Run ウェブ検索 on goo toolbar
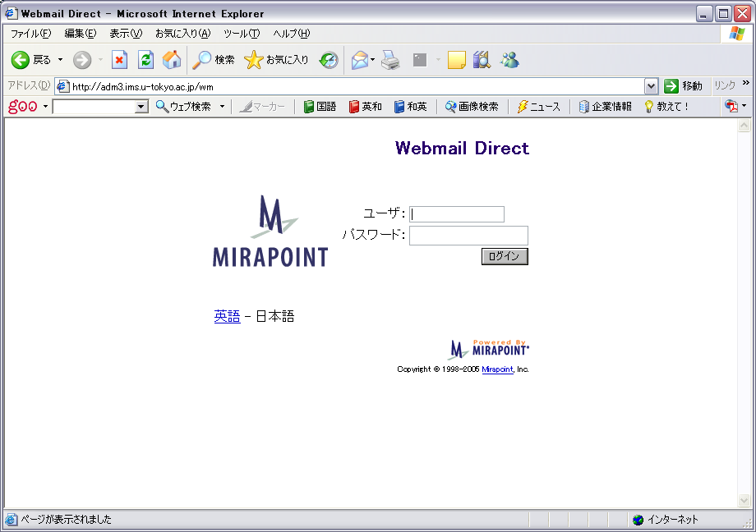The image size is (756, 532). [x=183, y=107]
